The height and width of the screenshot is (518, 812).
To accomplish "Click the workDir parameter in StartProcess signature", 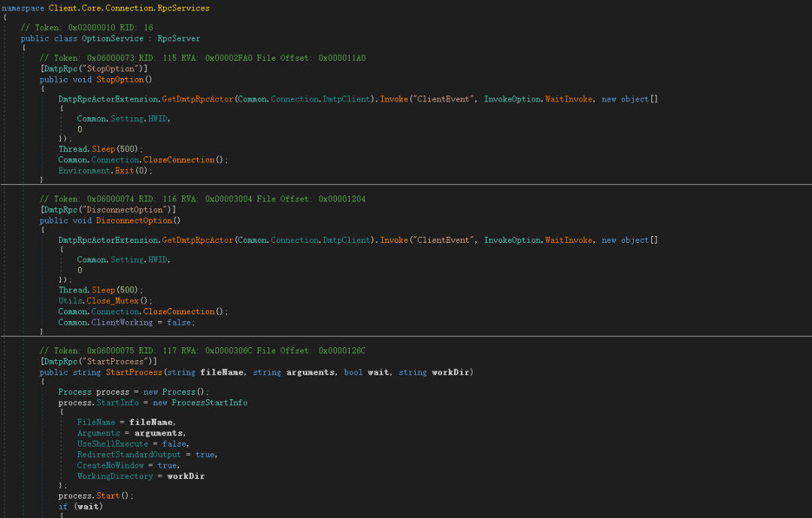I will pos(450,372).
